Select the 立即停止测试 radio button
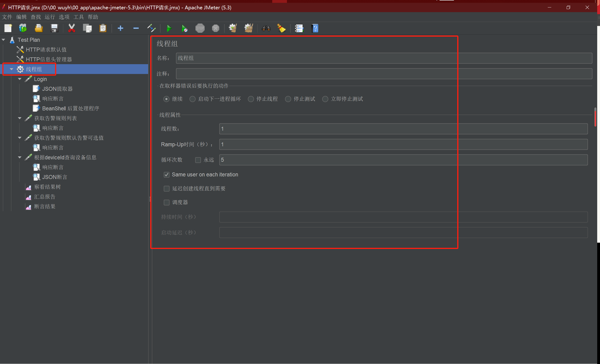The height and width of the screenshot is (364, 600). pos(325,99)
